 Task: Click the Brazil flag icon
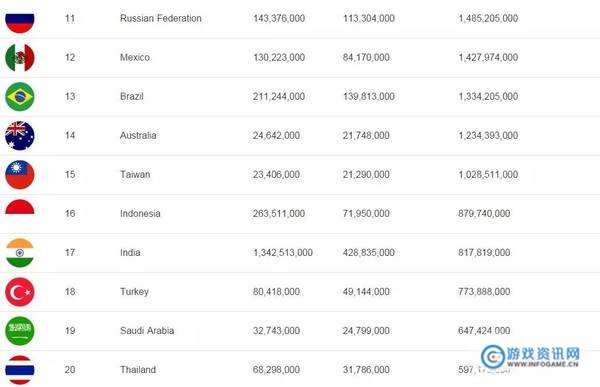click(20, 96)
